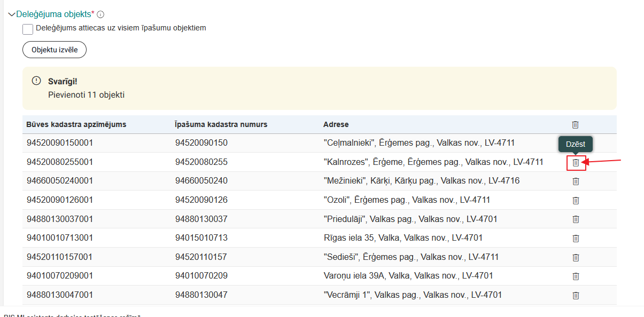Collapse the Deleģējuma objekts section chevron
The width and height of the screenshot is (644, 317).
12,14
